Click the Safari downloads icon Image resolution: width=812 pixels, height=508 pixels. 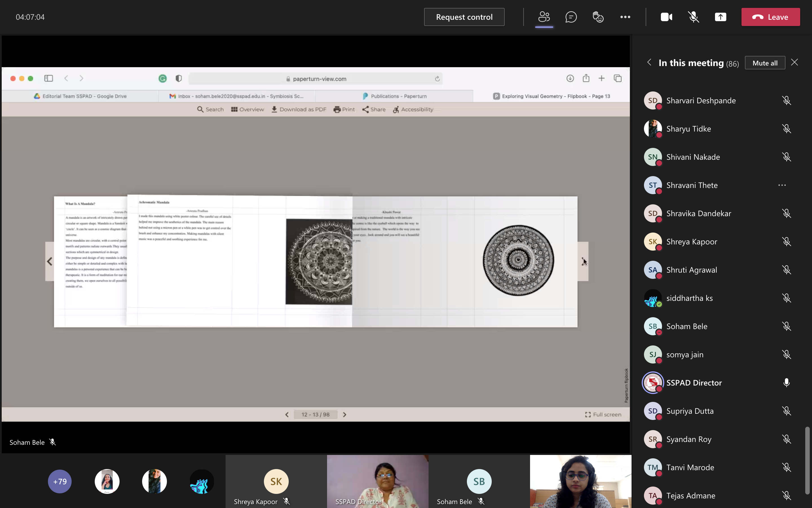570,78
